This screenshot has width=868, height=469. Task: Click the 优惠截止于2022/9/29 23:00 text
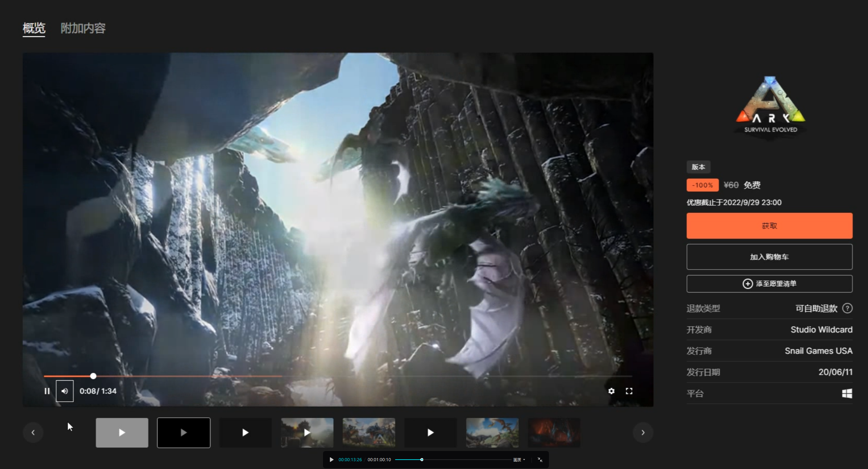[x=734, y=202]
